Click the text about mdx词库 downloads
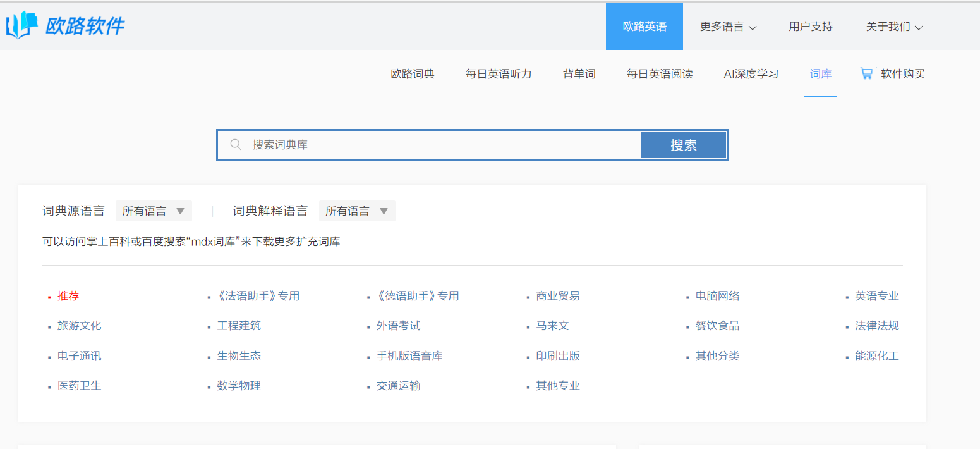This screenshot has height=449, width=980. [x=191, y=242]
